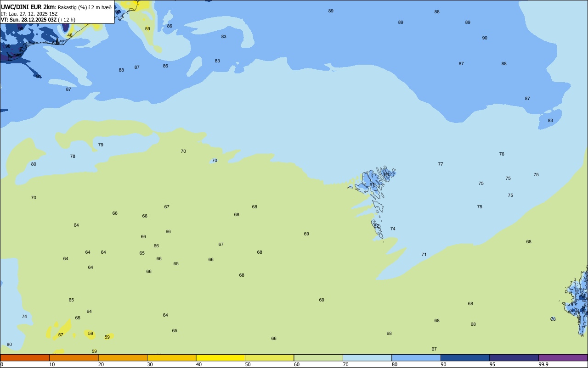Click the map value "79"
Viewport: 588px width, 368px height.
tap(101, 145)
